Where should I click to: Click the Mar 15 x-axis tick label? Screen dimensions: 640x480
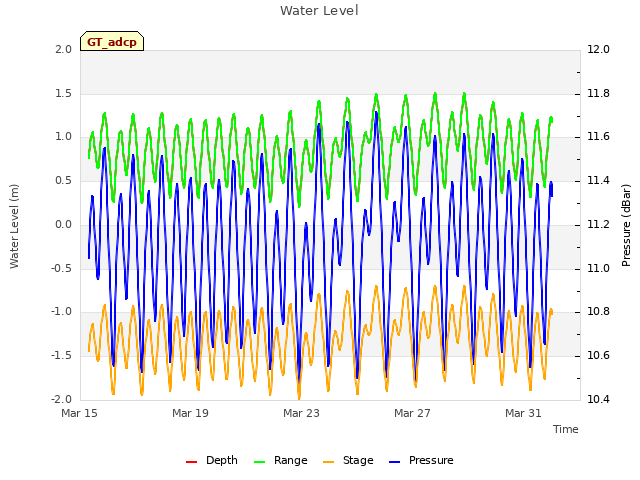click(x=79, y=413)
